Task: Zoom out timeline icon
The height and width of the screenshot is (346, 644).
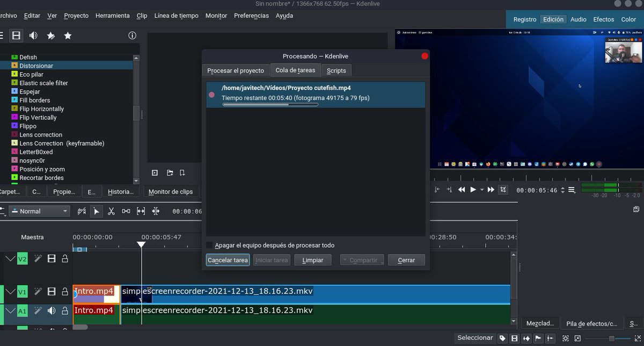Action: pos(577,338)
